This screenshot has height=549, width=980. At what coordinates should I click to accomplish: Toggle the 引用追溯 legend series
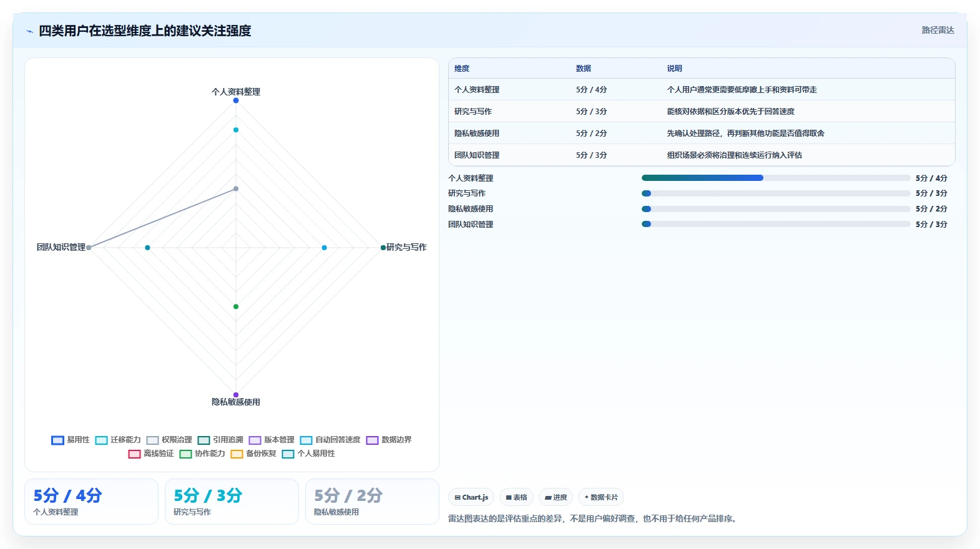(220, 440)
